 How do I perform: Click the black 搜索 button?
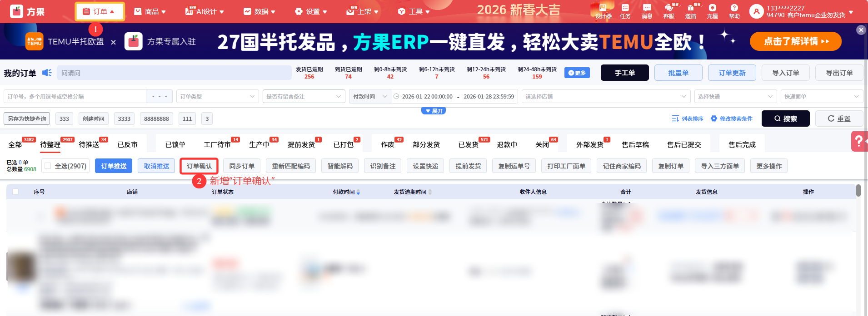(786, 118)
